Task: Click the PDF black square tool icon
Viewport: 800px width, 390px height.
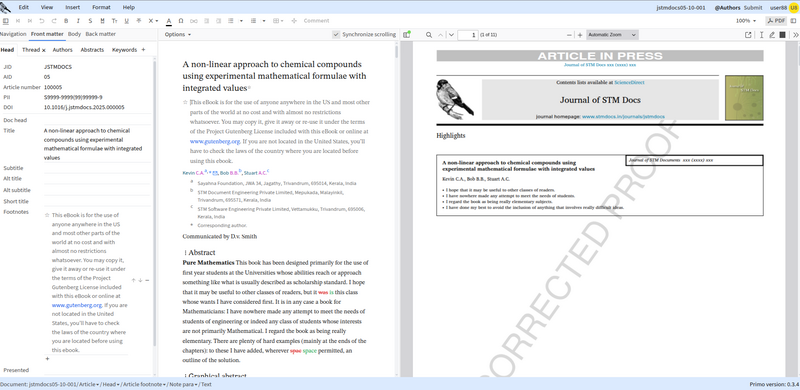Action: coord(783,35)
